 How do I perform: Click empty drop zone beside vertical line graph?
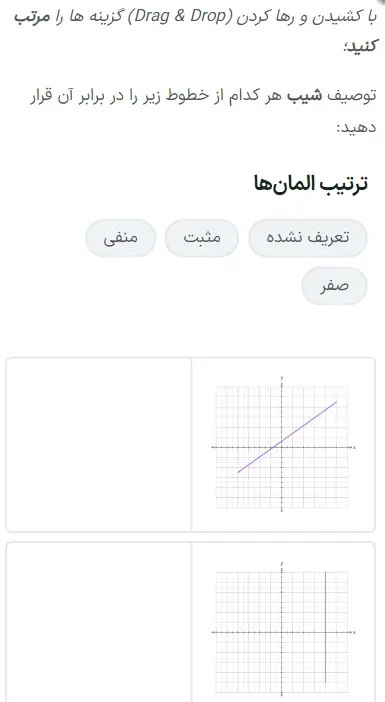[98, 622]
